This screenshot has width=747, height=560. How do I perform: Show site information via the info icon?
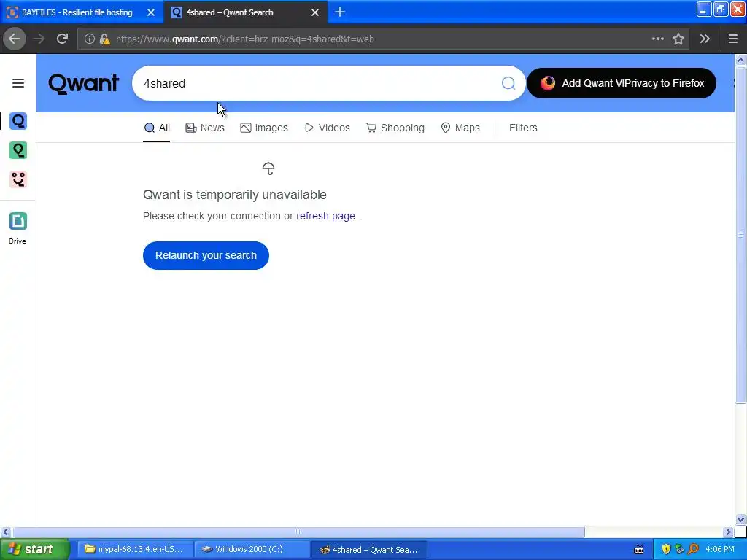89,39
